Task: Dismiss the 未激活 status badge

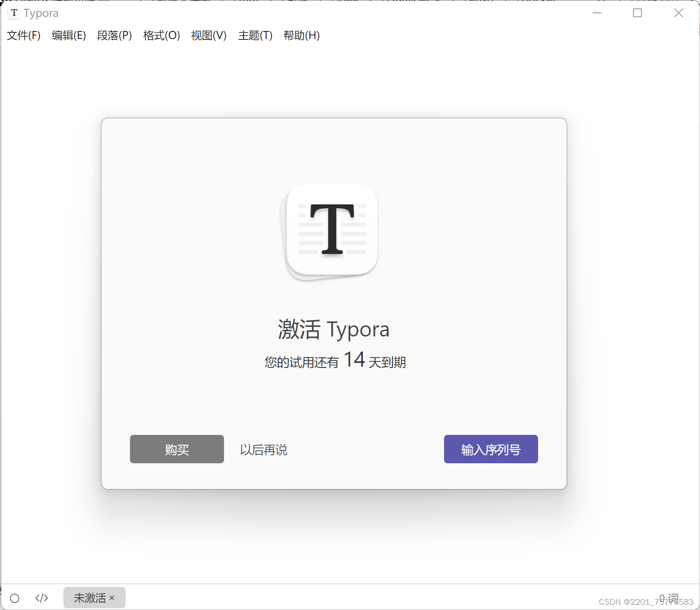Action: 112,598
